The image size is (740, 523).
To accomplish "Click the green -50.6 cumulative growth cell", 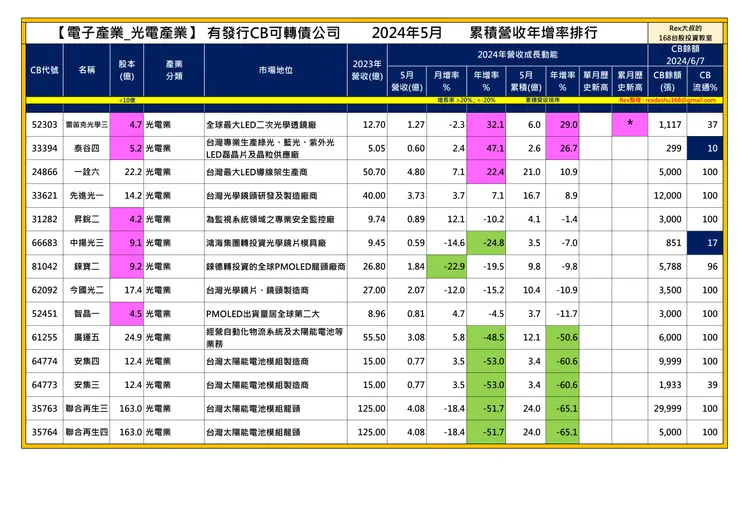I will click(x=562, y=337).
